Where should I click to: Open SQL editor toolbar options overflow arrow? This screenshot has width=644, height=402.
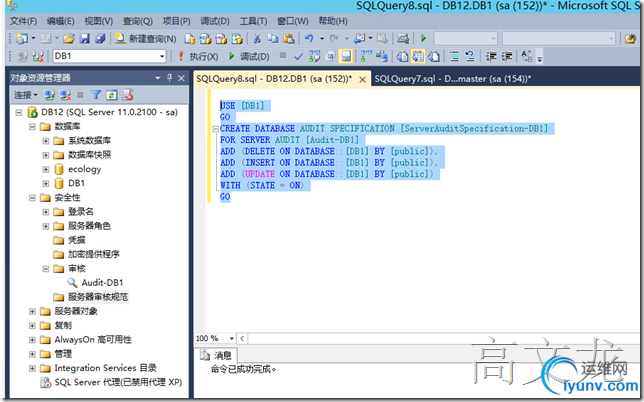click(x=540, y=57)
